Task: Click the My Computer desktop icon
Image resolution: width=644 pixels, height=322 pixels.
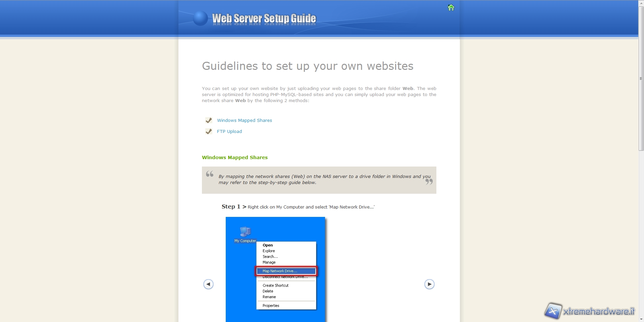Action: (x=245, y=234)
